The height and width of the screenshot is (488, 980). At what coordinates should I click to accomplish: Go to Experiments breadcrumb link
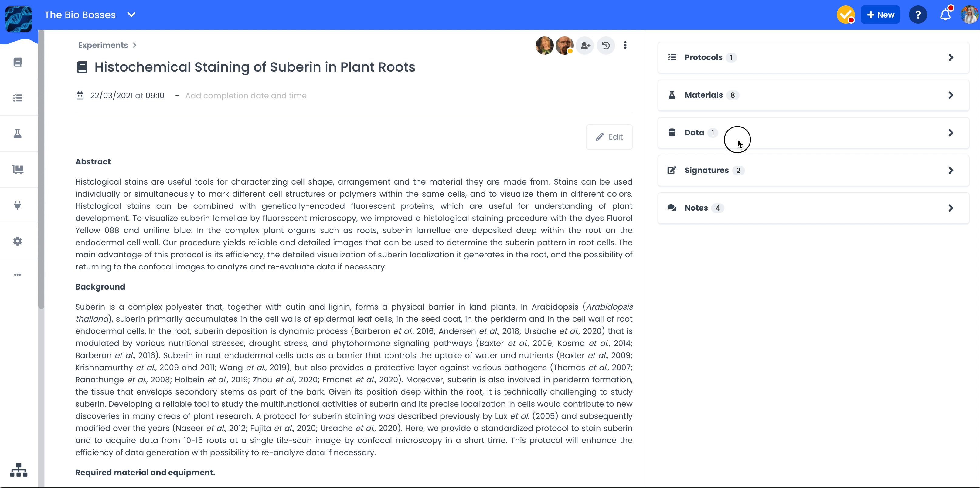(103, 45)
